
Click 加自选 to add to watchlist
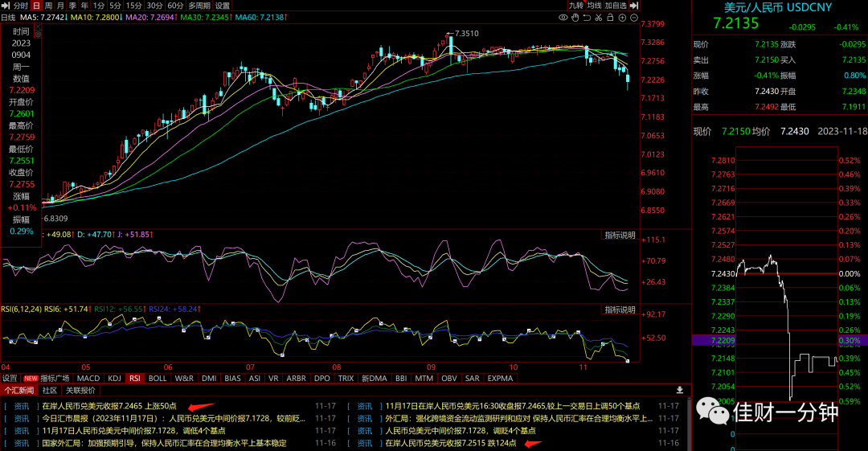click(616, 6)
